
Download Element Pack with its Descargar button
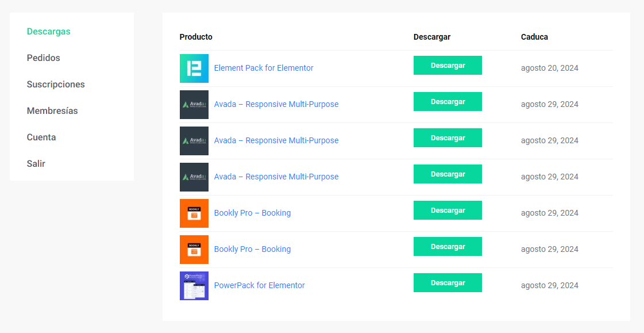click(x=448, y=66)
